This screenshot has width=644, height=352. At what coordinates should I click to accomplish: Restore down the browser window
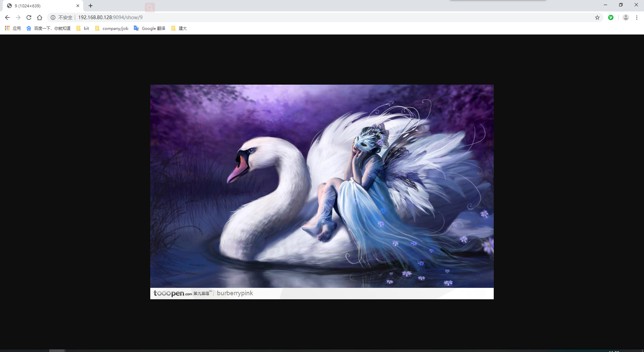point(621,5)
